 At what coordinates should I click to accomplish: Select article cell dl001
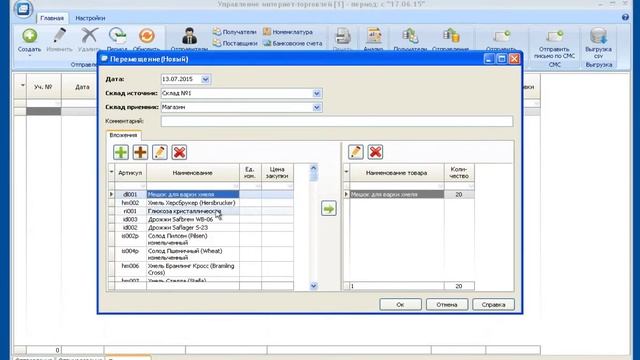(x=130, y=195)
